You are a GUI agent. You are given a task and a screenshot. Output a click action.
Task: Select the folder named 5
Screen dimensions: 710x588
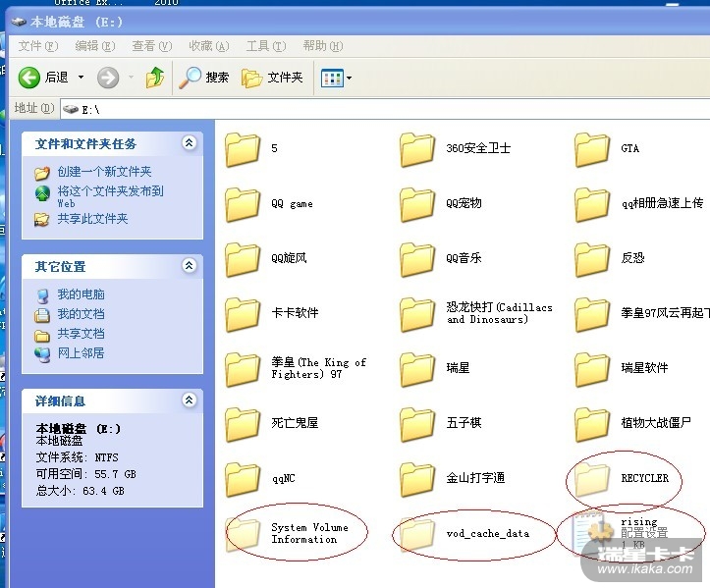pos(251,149)
